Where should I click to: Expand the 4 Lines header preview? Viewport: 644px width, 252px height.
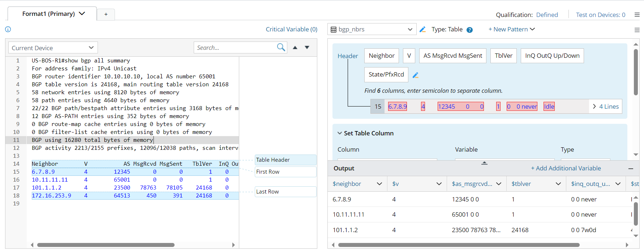(605, 107)
